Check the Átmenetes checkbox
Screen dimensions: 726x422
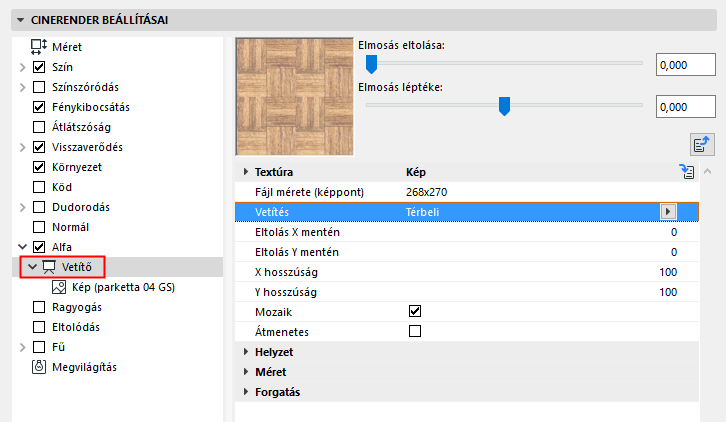415,331
